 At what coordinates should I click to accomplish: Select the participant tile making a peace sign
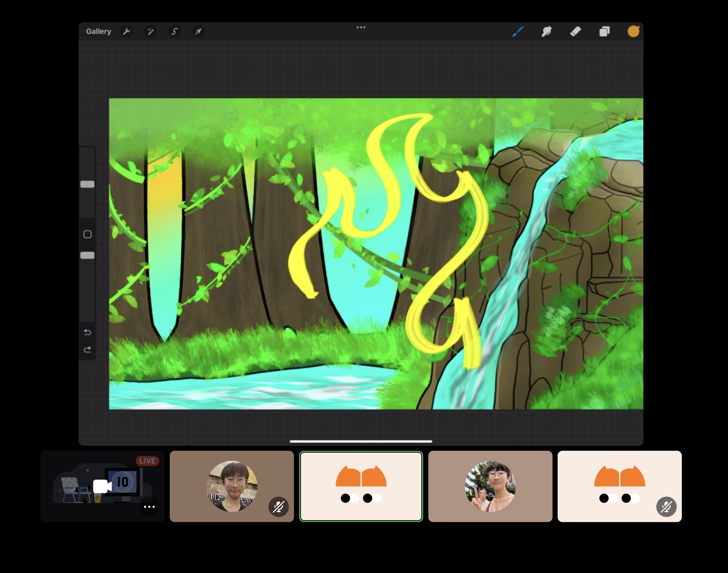tap(490, 486)
